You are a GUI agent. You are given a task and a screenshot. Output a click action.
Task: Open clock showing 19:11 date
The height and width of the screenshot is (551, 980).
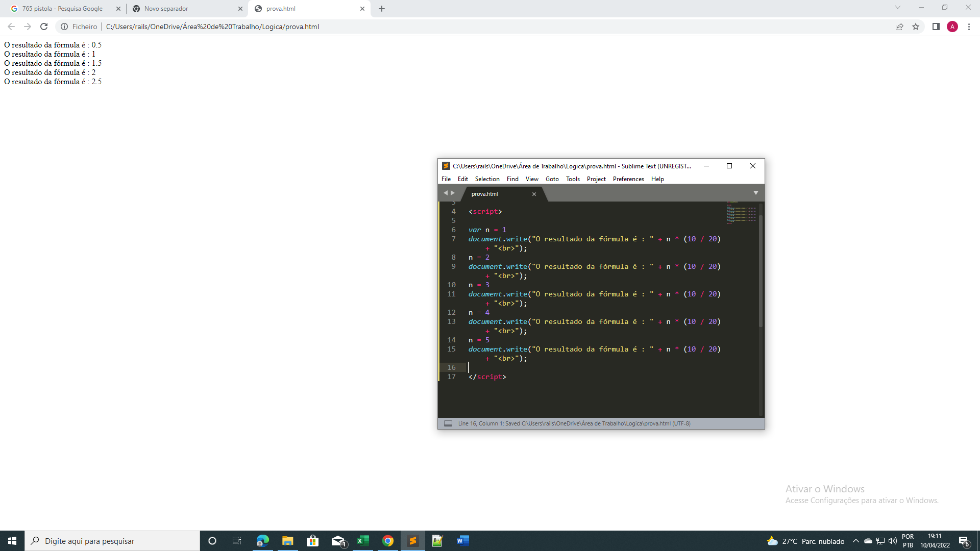935,541
